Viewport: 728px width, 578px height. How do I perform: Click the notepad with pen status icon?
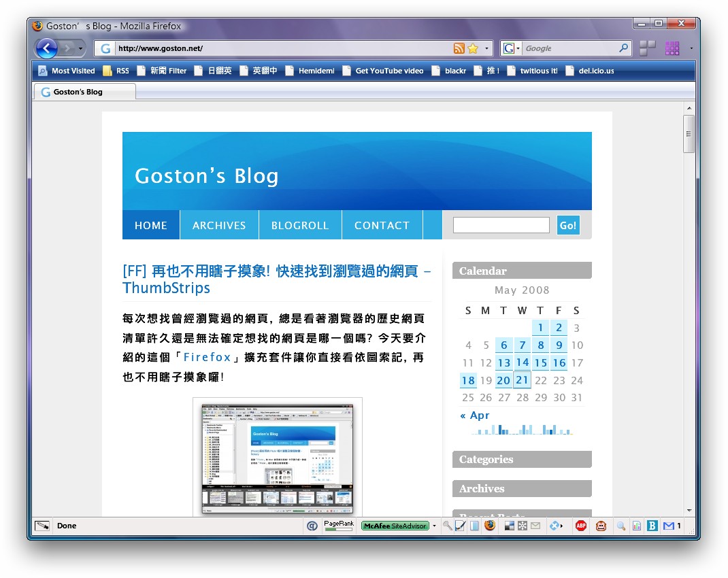[461, 526]
